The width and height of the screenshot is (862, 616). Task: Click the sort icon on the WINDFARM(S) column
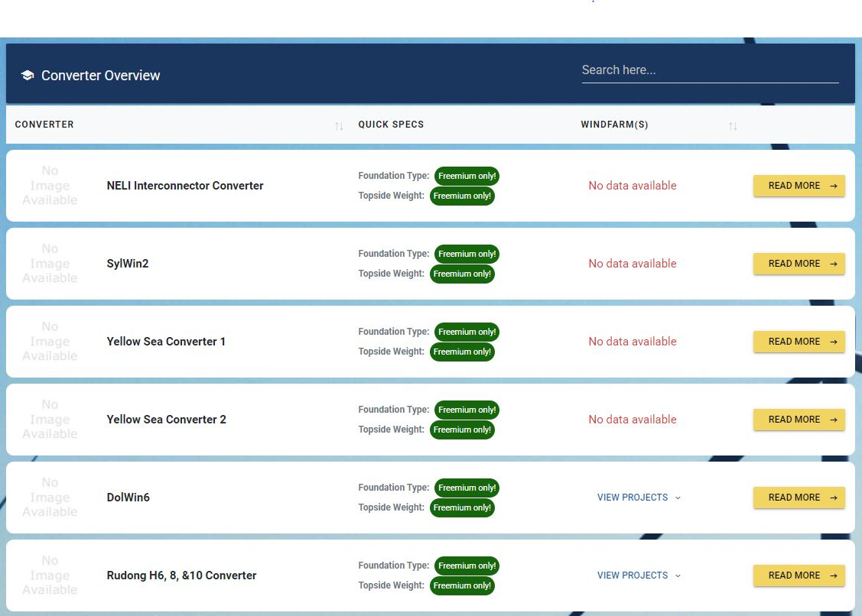(732, 126)
